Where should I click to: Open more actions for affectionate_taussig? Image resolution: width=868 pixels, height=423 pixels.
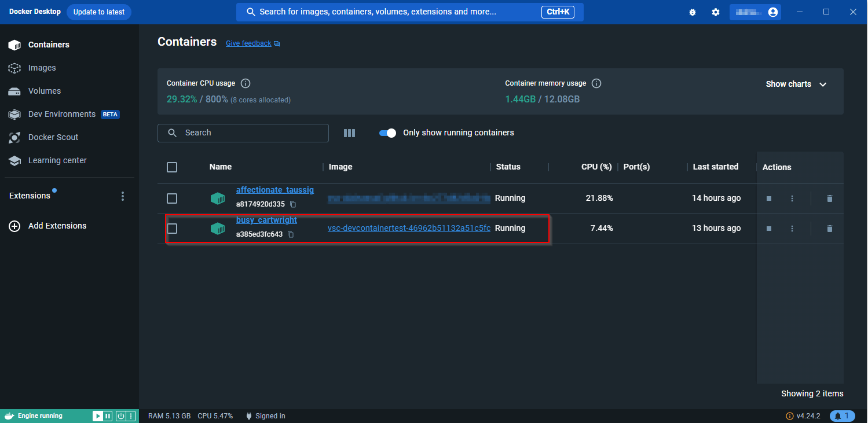[x=792, y=198]
